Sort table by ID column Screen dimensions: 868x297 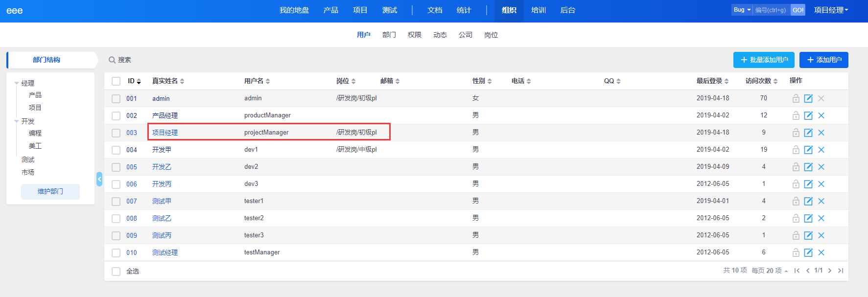coord(135,81)
